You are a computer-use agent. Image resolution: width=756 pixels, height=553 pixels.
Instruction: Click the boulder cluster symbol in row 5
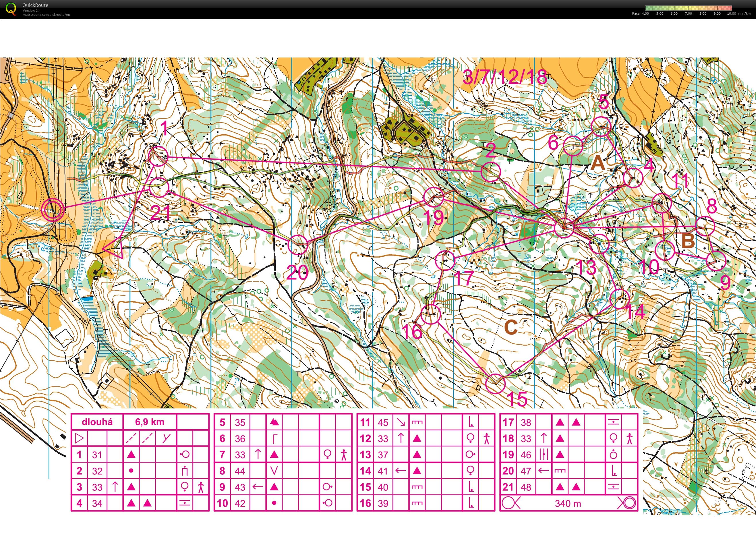click(x=274, y=422)
